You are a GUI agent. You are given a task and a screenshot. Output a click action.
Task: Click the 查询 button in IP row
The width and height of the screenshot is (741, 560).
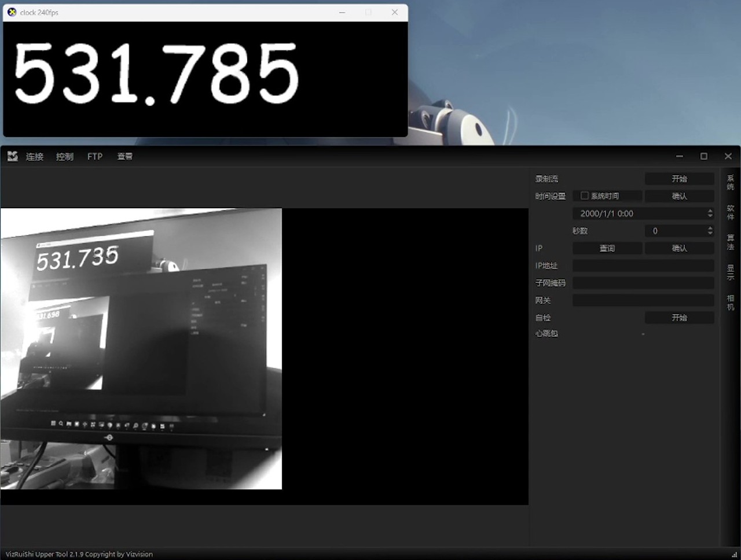(607, 248)
